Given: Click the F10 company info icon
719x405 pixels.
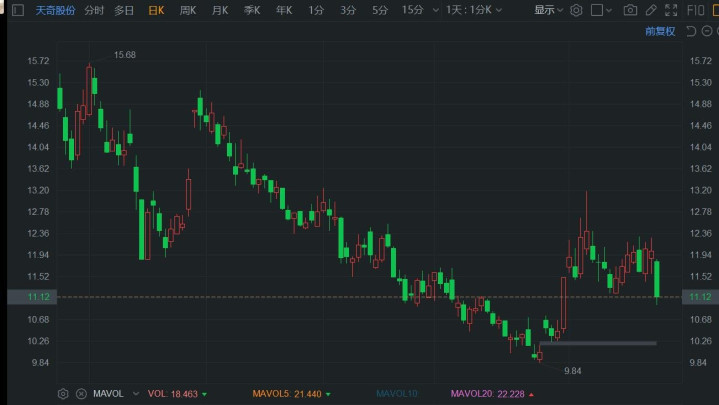Looking at the screenshot, I should [x=695, y=10].
